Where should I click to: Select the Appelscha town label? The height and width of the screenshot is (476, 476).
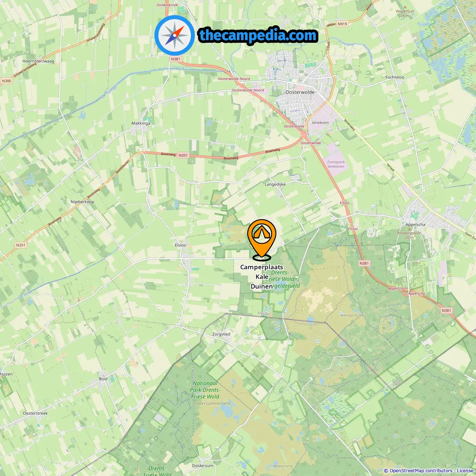[415, 225]
